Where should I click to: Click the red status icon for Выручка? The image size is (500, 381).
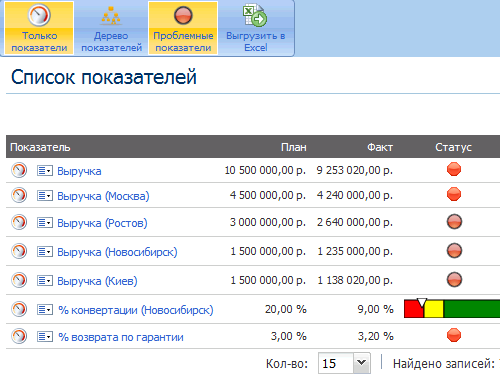454,169
